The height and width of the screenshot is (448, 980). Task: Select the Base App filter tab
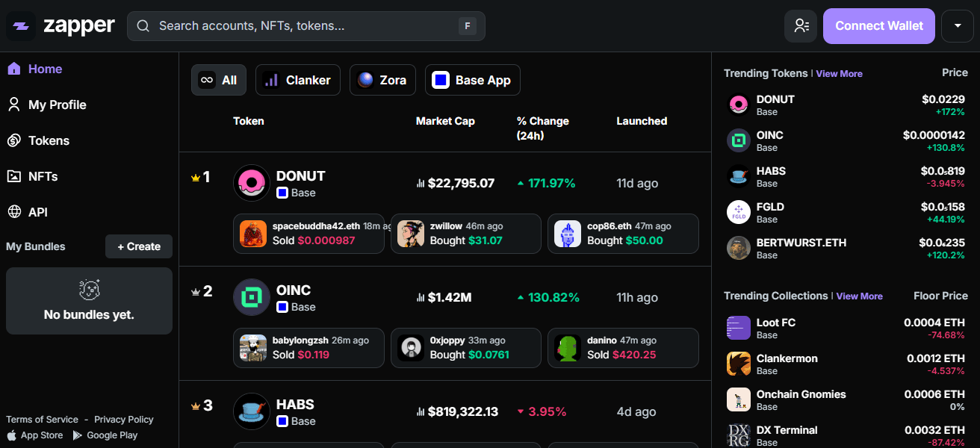click(x=473, y=80)
